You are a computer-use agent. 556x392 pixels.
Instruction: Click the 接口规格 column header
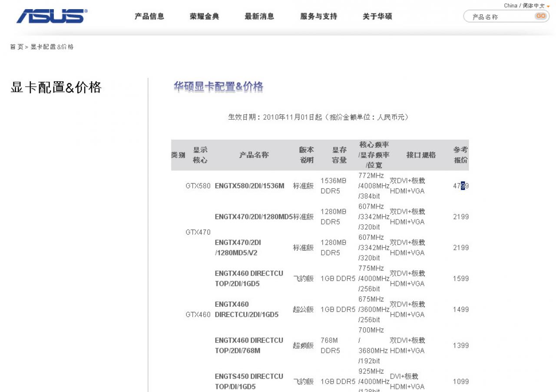click(421, 155)
